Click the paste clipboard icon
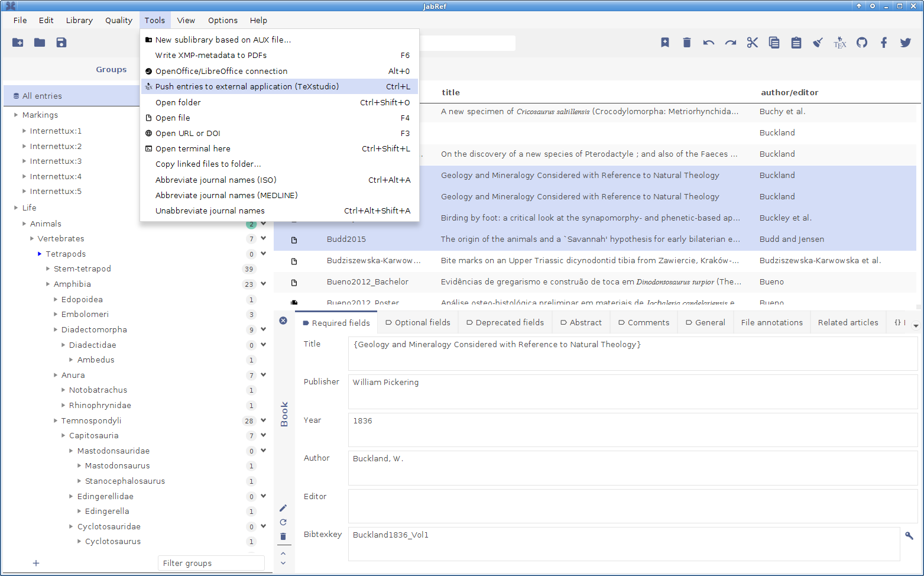The height and width of the screenshot is (576, 924). tap(796, 43)
